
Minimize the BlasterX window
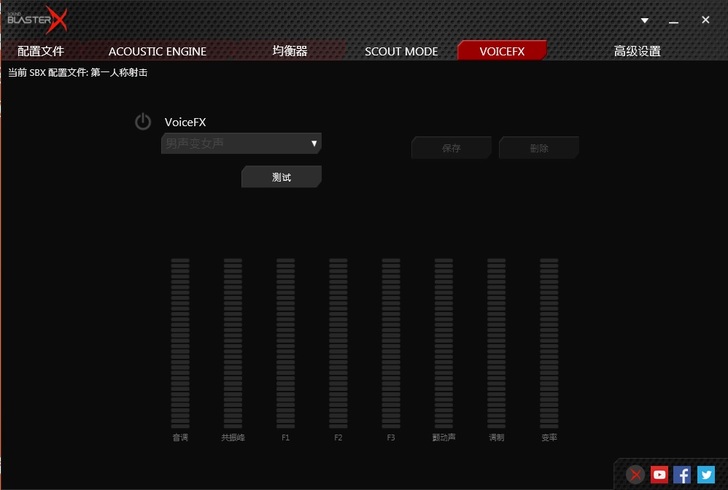[x=673, y=19]
